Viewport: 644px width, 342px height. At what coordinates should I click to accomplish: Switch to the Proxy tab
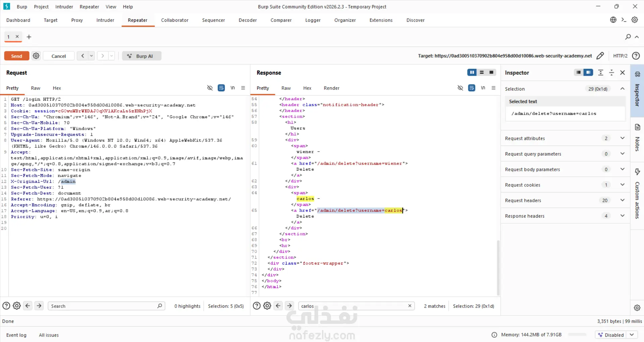pyautogui.click(x=77, y=20)
